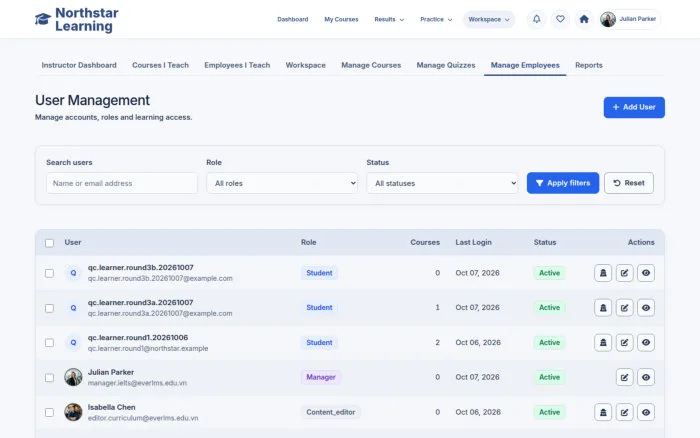Click Julian Parker's avatar in the table
700x438 pixels.
73,377
